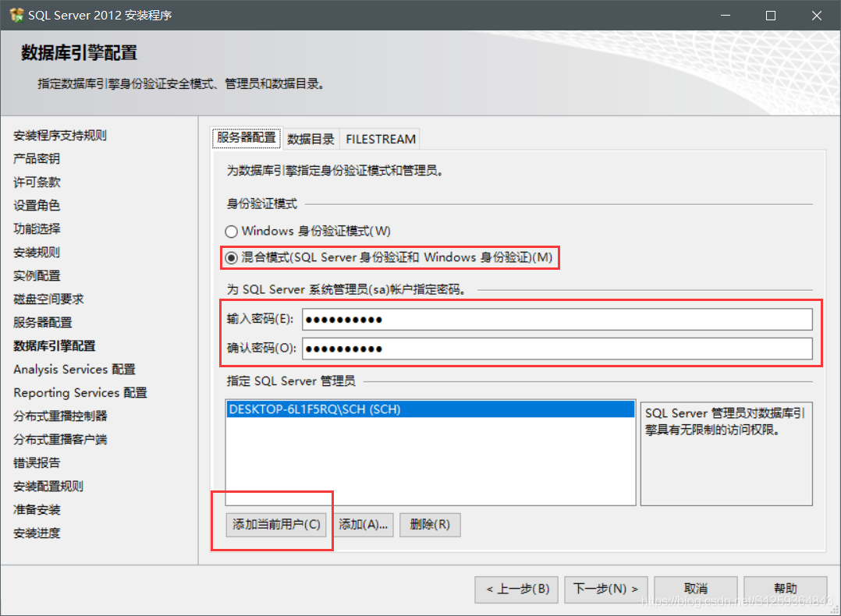Select DESKTOP-6L1F5RQ\SCH administrator entry
841x616 pixels.
tap(430, 409)
